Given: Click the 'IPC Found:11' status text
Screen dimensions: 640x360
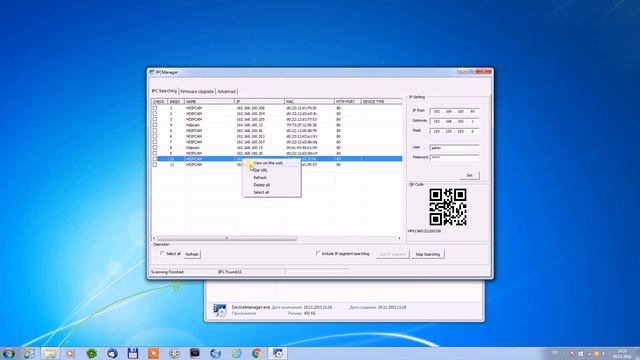Looking at the screenshot, I should (x=230, y=272).
